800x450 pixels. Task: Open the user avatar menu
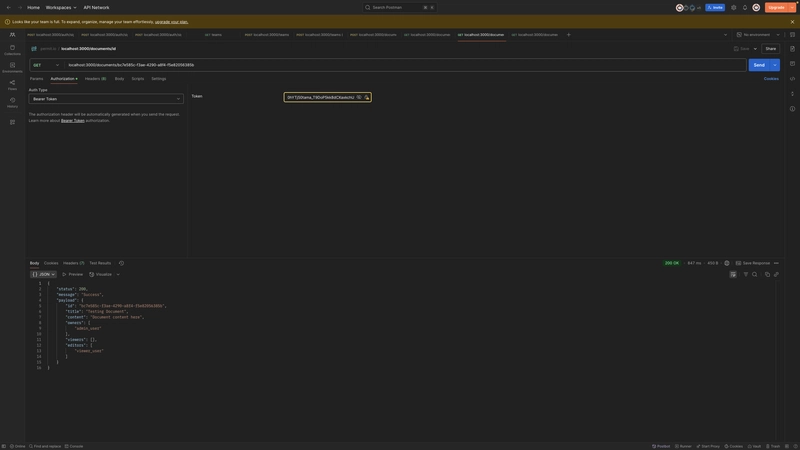click(756, 8)
